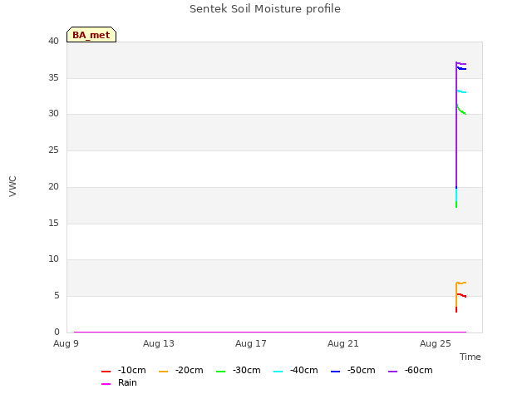Click the Aug 25 axis tick label
532x399 pixels.
tap(436, 343)
